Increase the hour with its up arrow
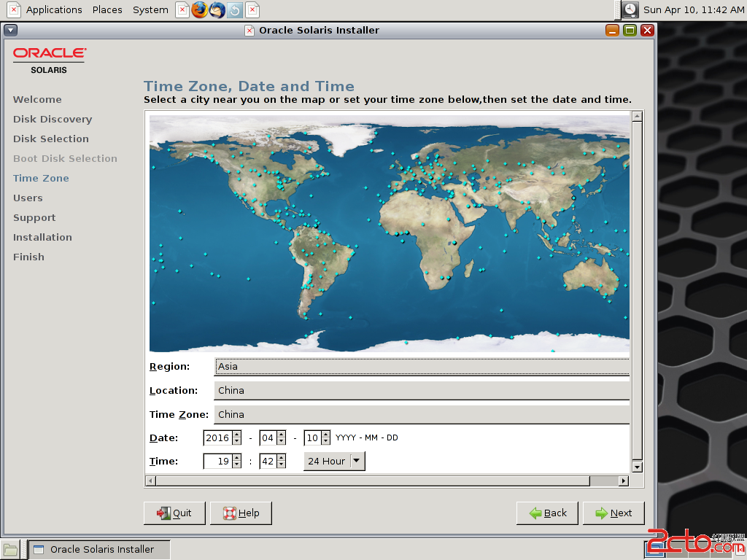This screenshot has height=560, width=747. click(x=237, y=458)
